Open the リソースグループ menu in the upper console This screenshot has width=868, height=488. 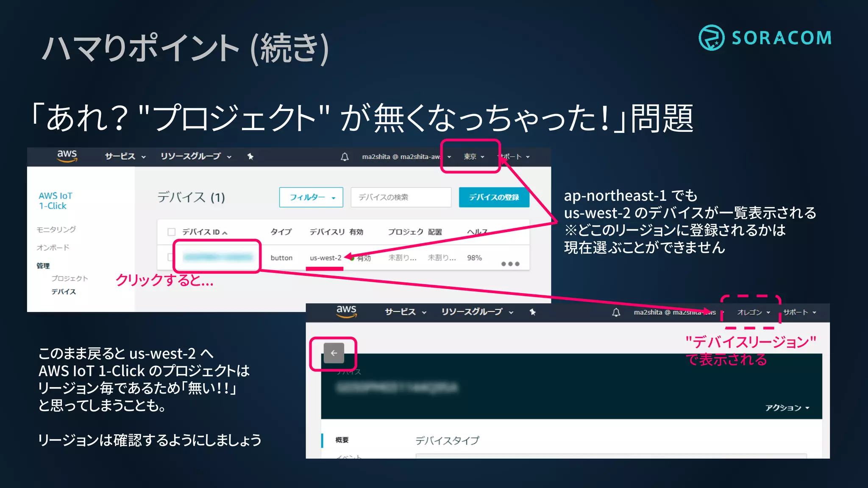(x=196, y=157)
